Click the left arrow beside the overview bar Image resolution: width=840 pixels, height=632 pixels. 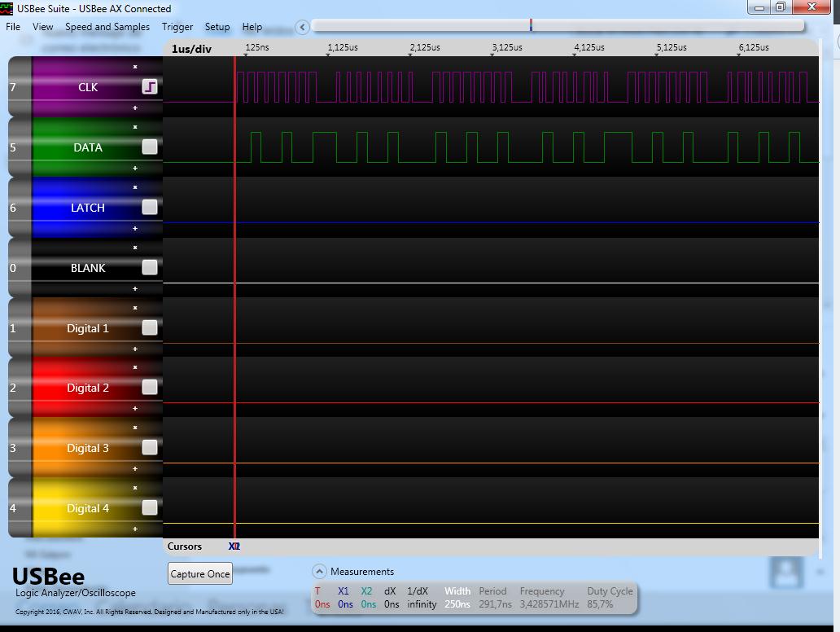pos(302,27)
